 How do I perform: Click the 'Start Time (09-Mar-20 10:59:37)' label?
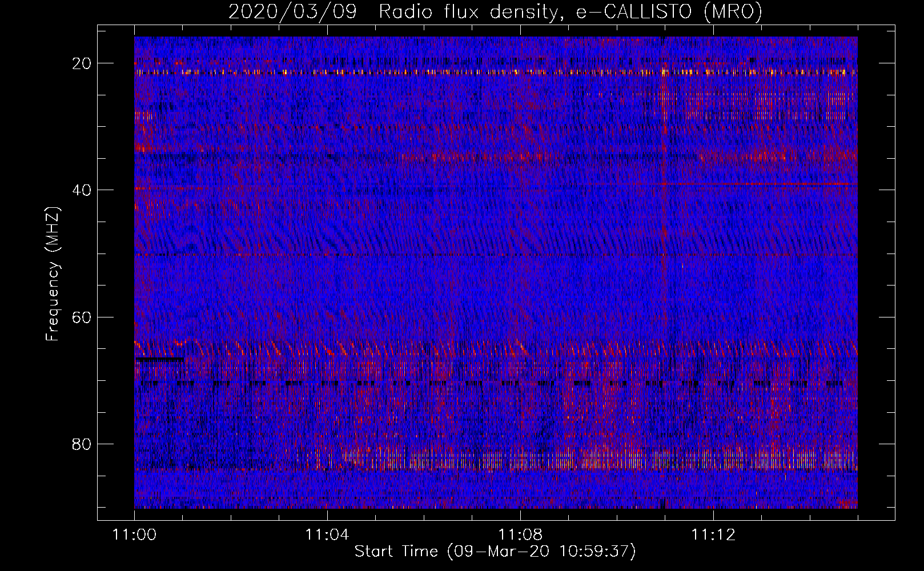click(495, 552)
